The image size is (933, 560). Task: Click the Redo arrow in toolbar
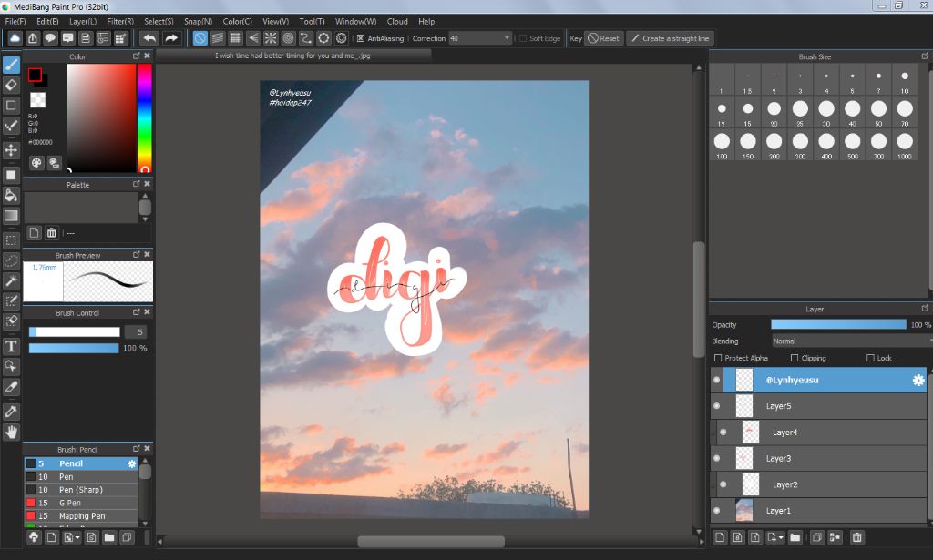pos(170,38)
